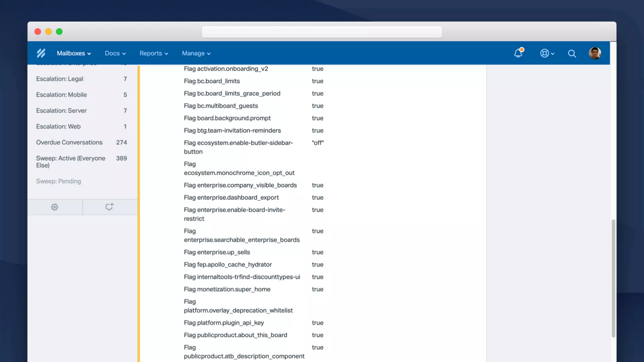
Task: Click Flag ecosystem.monochrome_icon_opt_out text
Action: (x=239, y=168)
